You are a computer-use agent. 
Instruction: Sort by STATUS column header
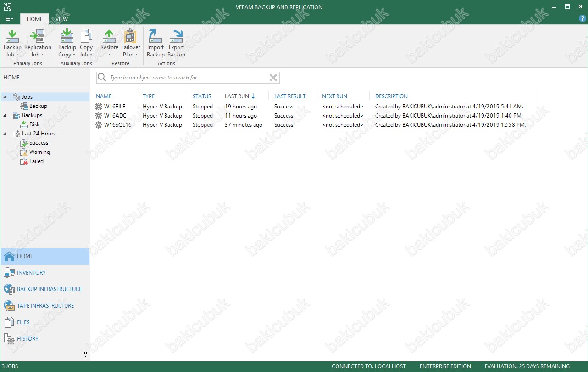[202, 96]
